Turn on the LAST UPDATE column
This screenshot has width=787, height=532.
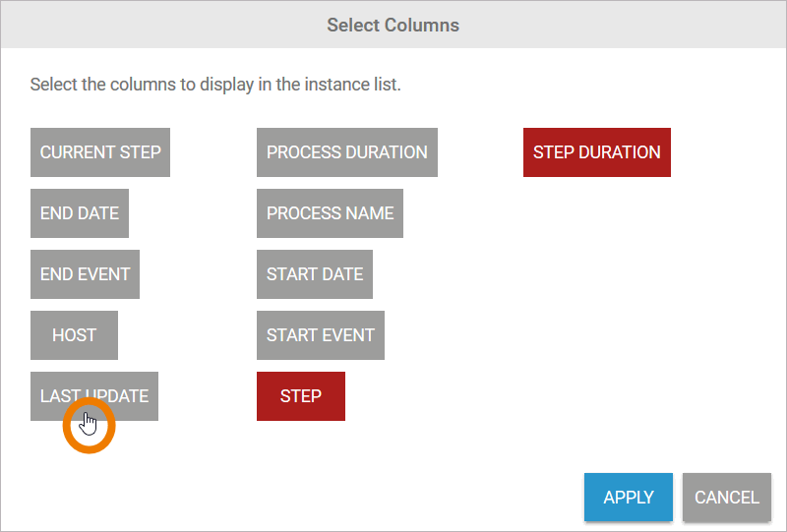click(94, 396)
